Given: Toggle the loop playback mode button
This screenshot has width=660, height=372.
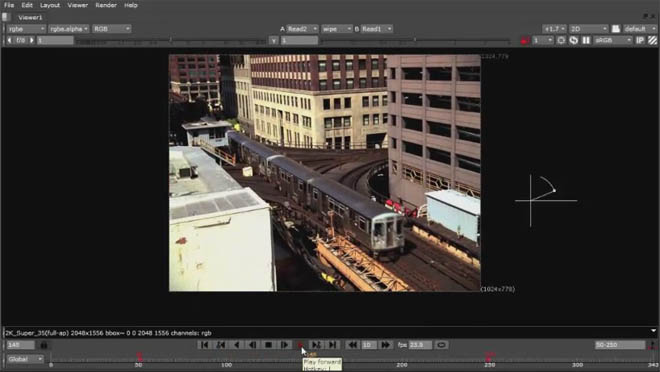Looking at the screenshot, I should click(x=441, y=345).
